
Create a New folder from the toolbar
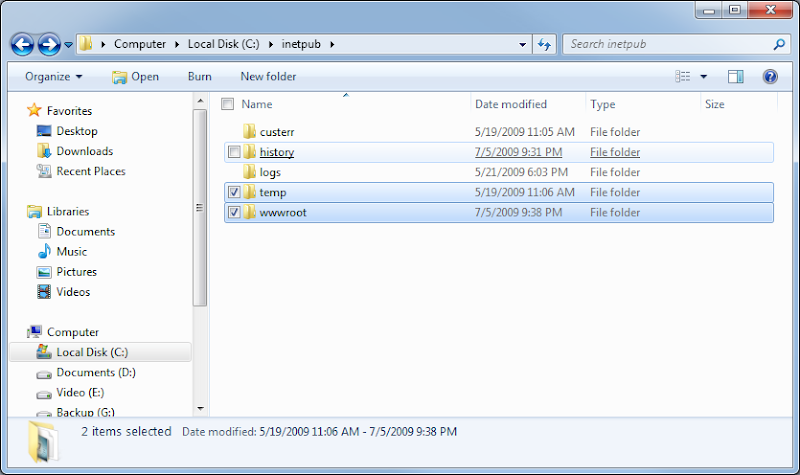click(268, 77)
